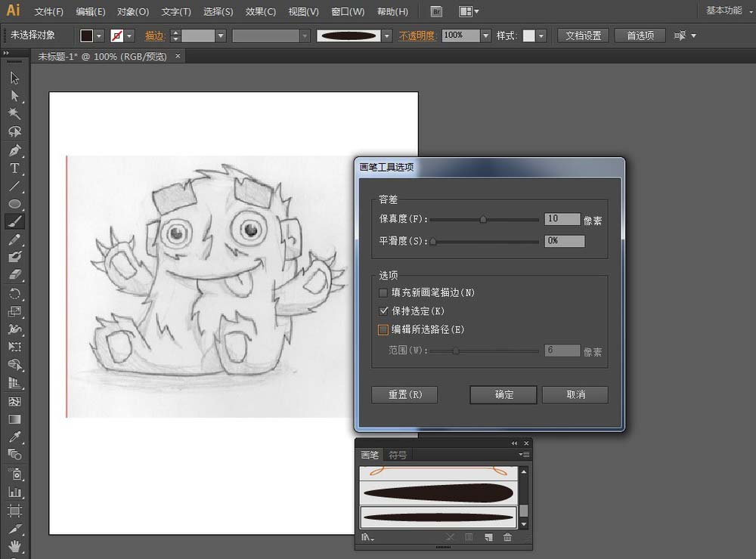Delete brush with trash icon in panel

507,537
